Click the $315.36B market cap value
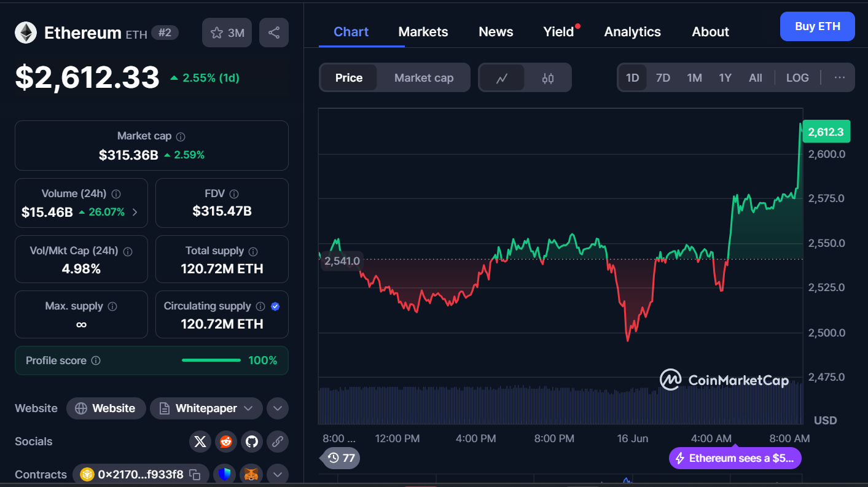 tap(128, 155)
